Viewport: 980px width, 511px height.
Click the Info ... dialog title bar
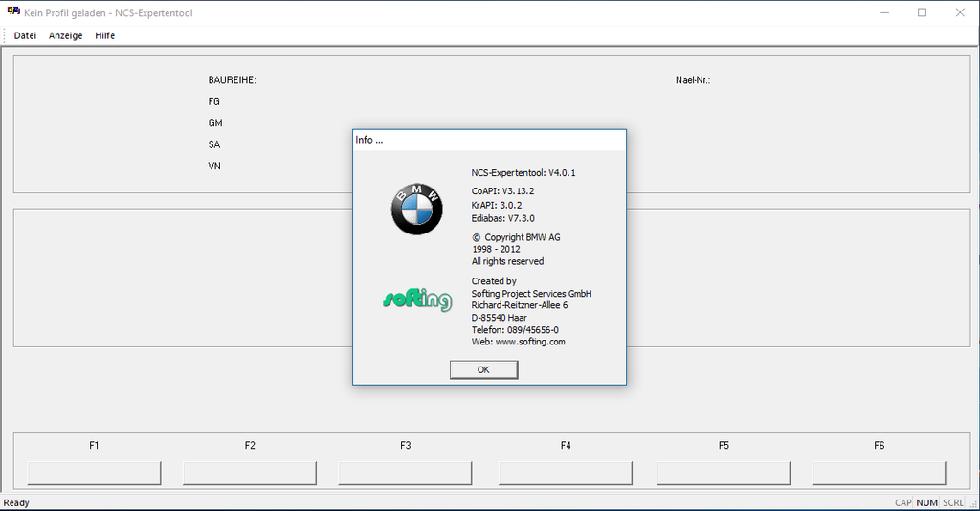click(489, 140)
